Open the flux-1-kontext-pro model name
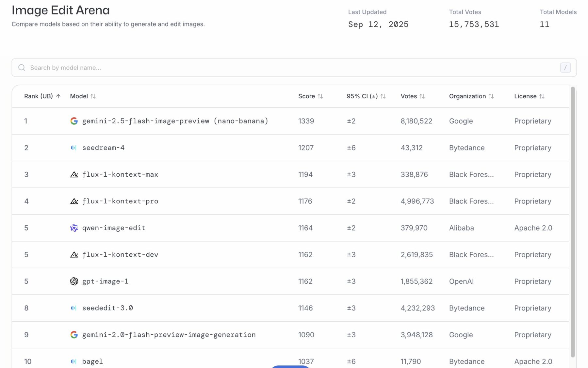The image size is (588, 368). tap(120, 201)
